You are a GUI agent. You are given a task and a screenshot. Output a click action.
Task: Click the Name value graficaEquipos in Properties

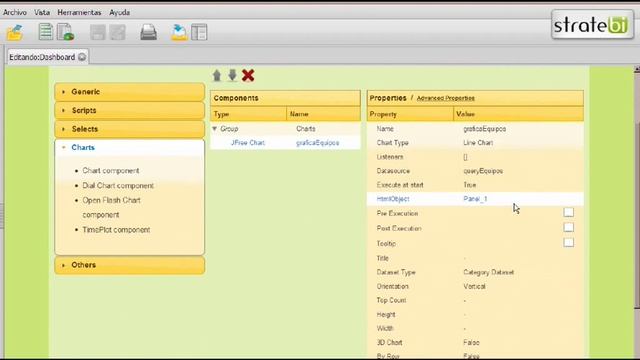pyautogui.click(x=484, y=129)
